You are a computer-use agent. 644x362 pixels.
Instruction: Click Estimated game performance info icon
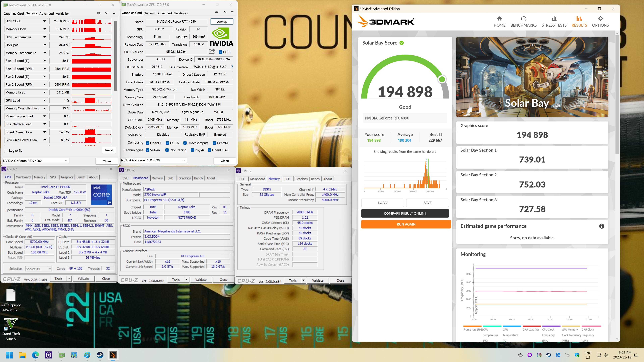[x=602, y=226]
